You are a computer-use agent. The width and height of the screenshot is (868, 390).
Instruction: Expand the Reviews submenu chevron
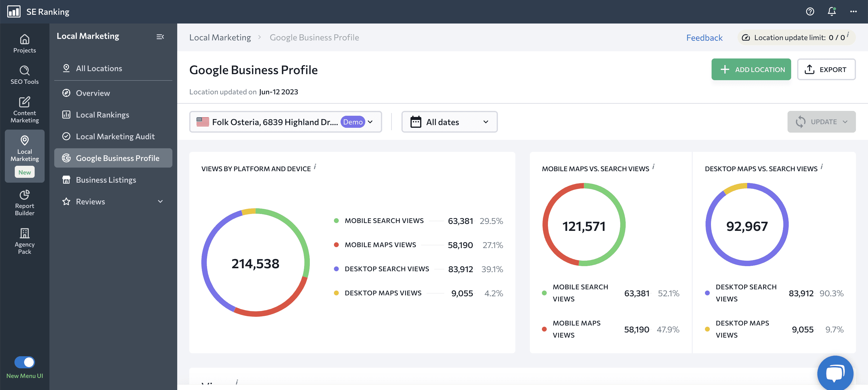(160, 201)
